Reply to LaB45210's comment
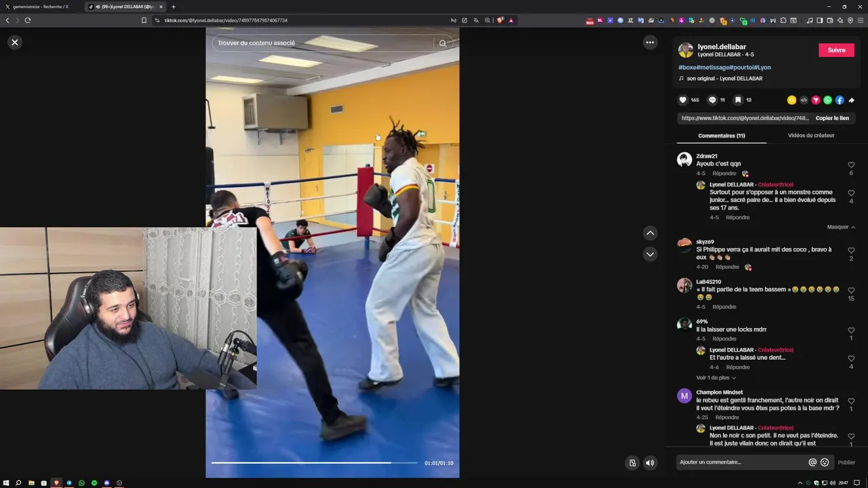This screenshot has width=868, height=488. [724, 307]
